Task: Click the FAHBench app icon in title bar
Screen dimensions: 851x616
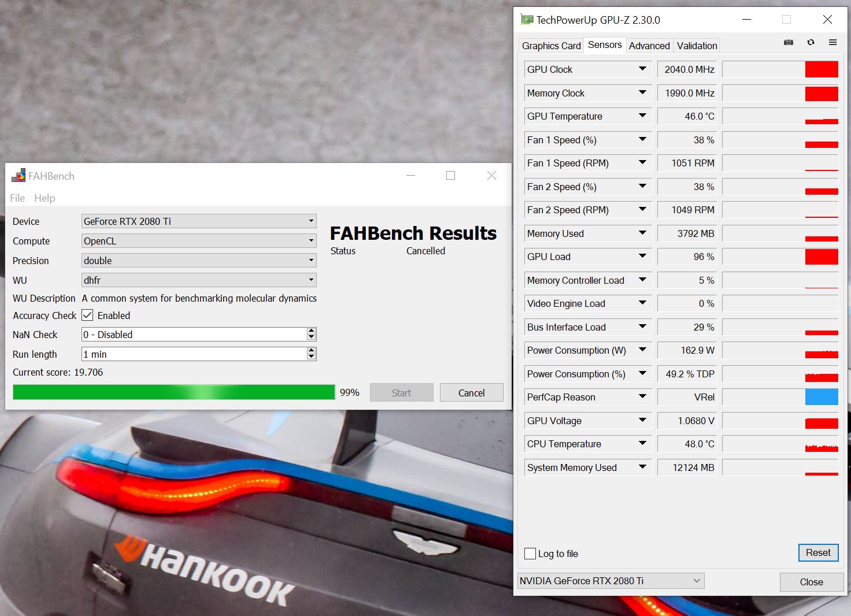Action: [x=19, y=176]
